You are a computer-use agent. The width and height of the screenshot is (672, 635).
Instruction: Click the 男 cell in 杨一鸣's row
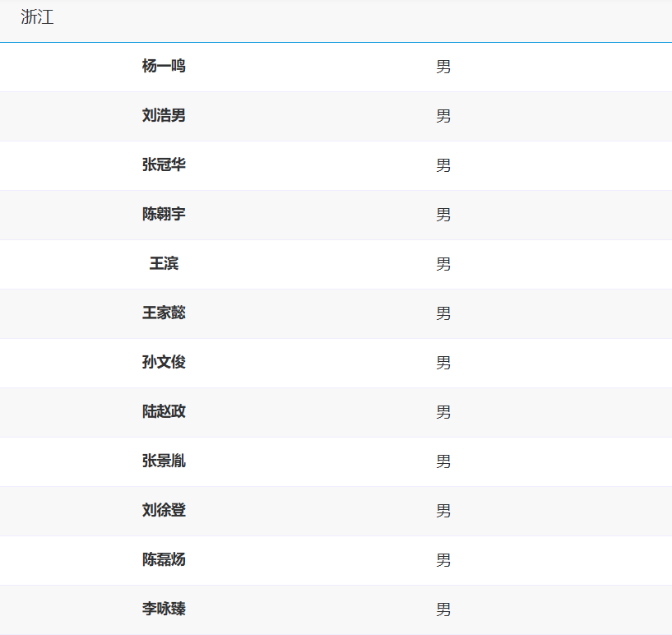[443, 67]
